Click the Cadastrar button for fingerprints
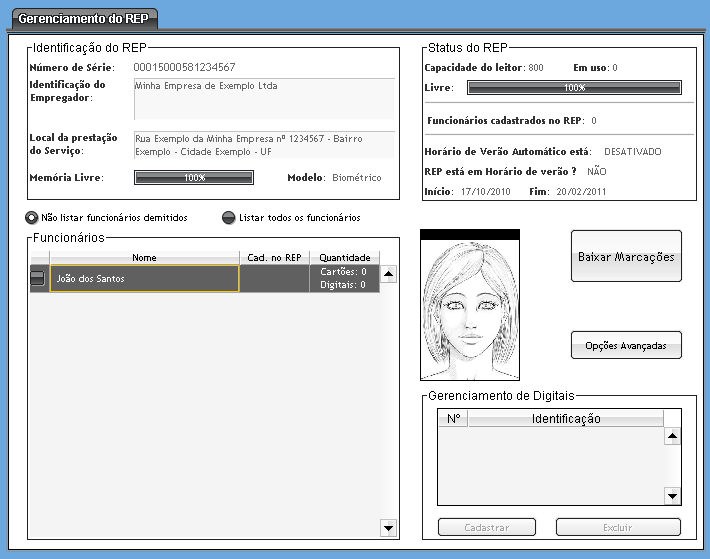Image resolution: width=710 pixels, height=559 pixels. pos(487,527)
